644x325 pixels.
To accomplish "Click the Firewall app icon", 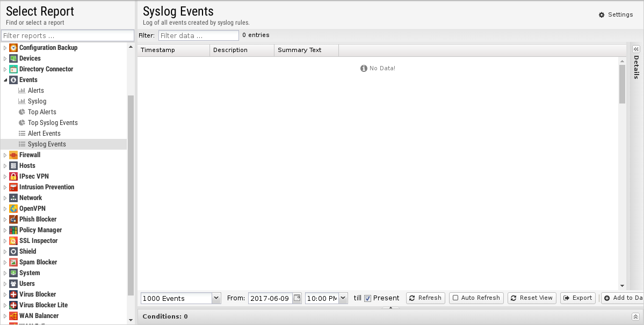I will (13, 155).
